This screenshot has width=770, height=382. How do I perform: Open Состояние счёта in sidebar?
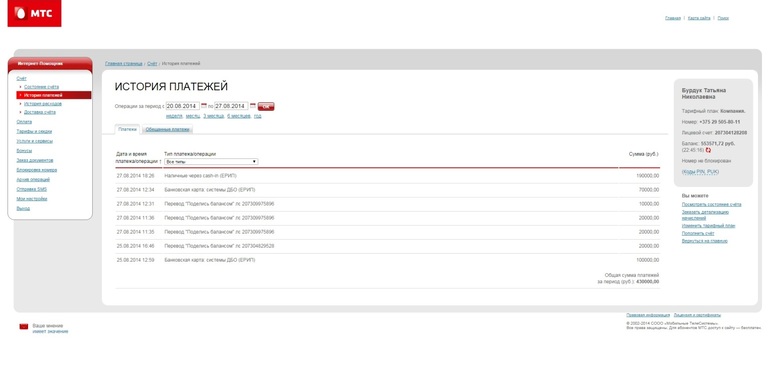(41, 87)
